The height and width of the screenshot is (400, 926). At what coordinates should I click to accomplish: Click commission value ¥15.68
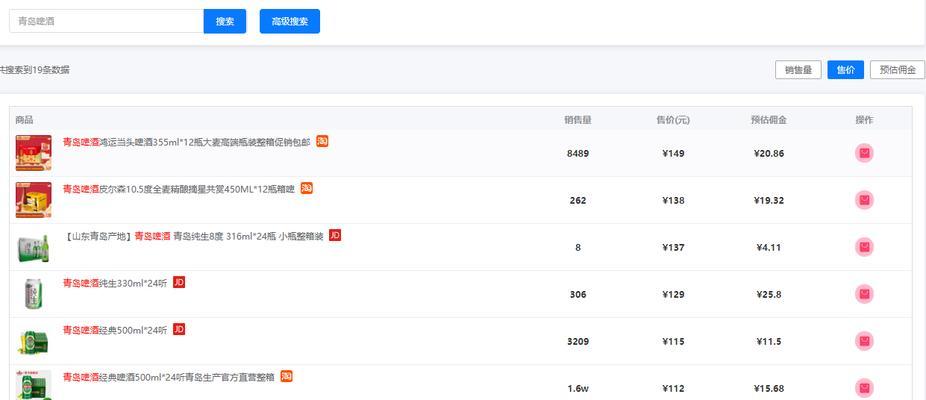point(769,389)
